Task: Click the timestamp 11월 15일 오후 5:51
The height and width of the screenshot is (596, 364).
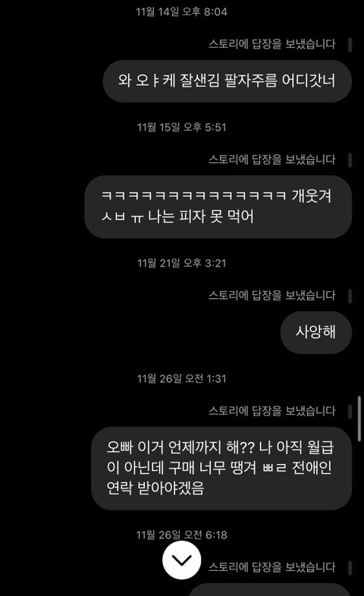Action: [181, 127]
